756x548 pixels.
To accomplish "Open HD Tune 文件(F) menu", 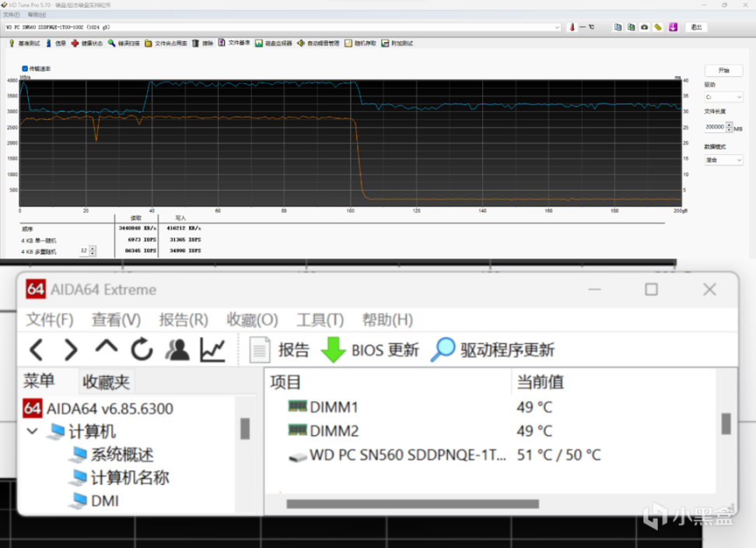I will 11,15.
